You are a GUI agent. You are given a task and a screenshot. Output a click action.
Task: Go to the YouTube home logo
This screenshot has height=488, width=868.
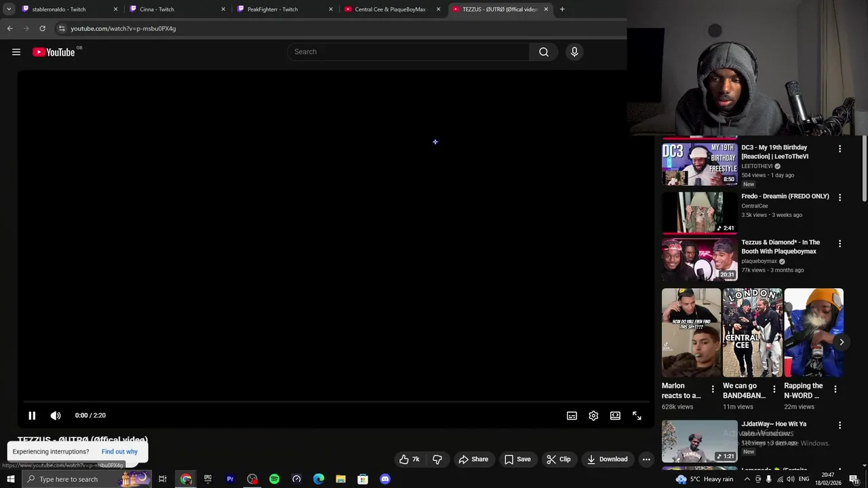pyautogui.click(x=54, y=52)
